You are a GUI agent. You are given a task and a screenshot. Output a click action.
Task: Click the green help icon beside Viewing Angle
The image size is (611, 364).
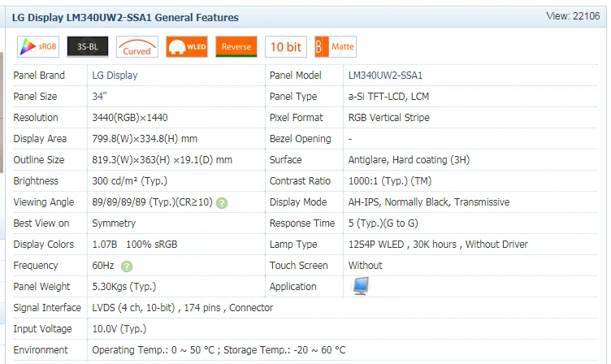click(222, 203)
